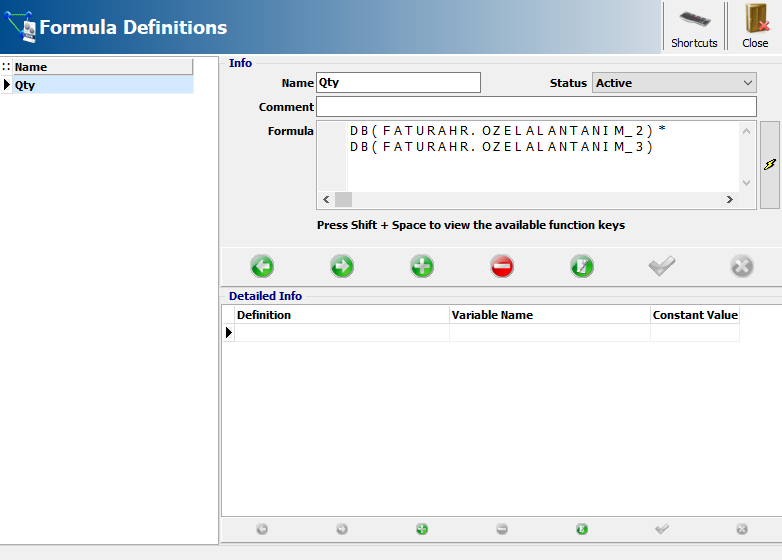Click the lightning bolt formula button
Screen dimensions: 782x560
tap(770, 165)
